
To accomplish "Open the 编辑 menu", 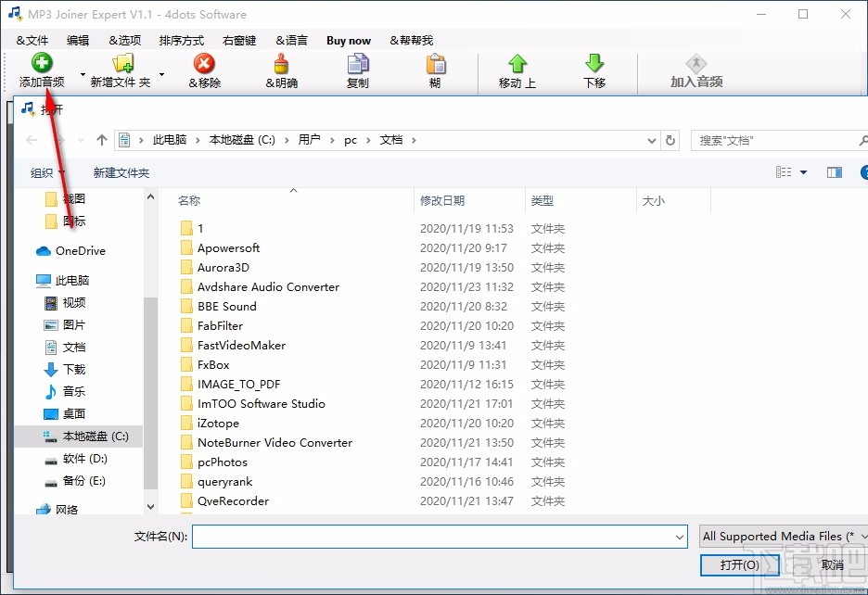I will [x=78, y=41].
